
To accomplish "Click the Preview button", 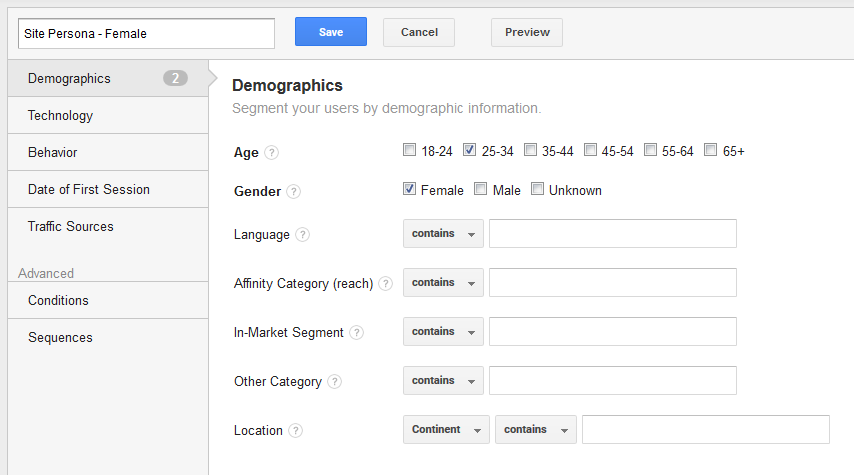I will pyautogui.click(x=527, y=32).
